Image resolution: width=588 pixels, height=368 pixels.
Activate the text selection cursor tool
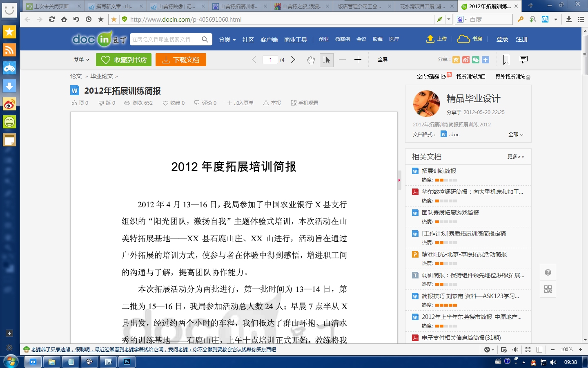pos(326,60)
